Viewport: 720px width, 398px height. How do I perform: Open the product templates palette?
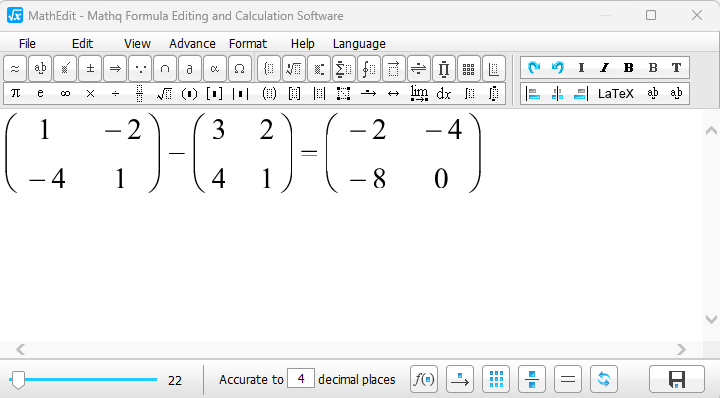443,69
